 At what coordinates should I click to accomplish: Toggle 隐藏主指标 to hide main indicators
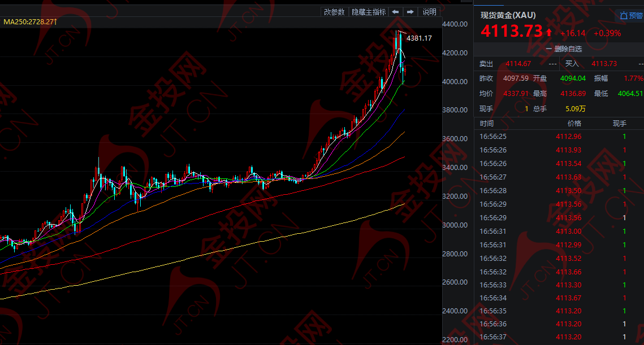(x=369, y=11)
